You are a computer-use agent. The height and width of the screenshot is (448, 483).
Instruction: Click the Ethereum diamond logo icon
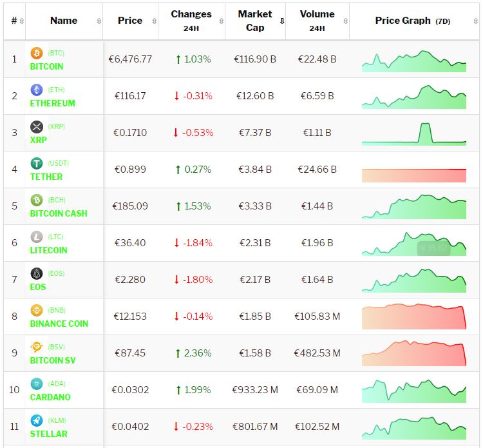coord(37,90)
